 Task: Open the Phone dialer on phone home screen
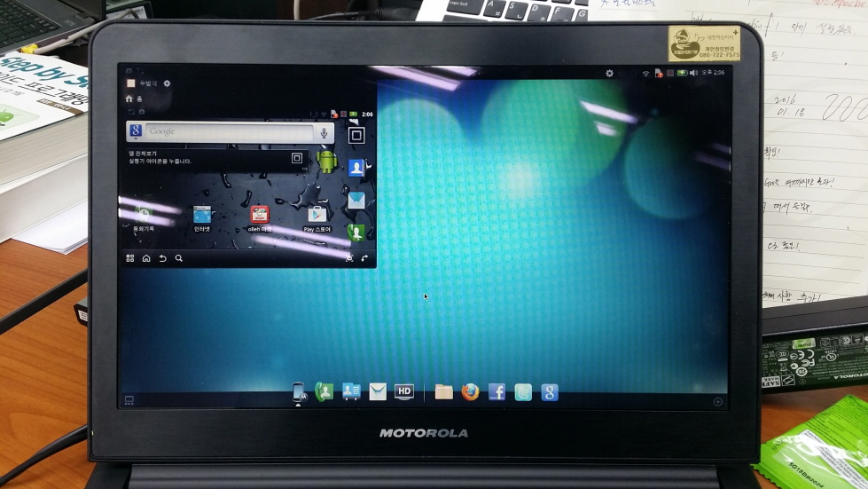[356, 233]
